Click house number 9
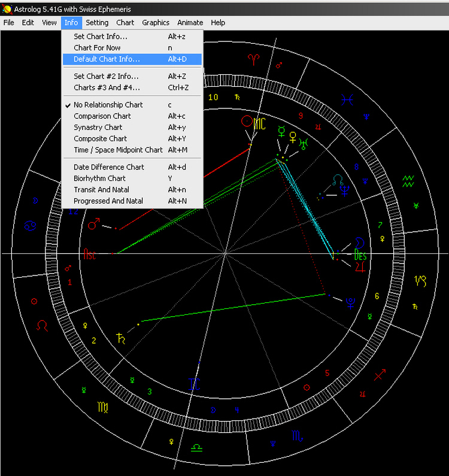The height and width of the screenshot is (476, 449). [x=301, y=116]
